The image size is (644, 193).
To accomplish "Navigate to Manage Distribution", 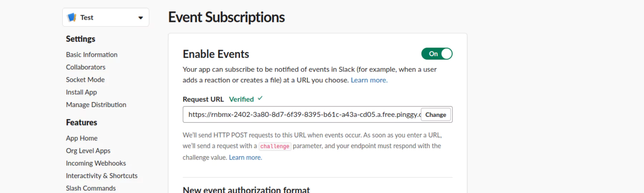I will pos(96,105).
